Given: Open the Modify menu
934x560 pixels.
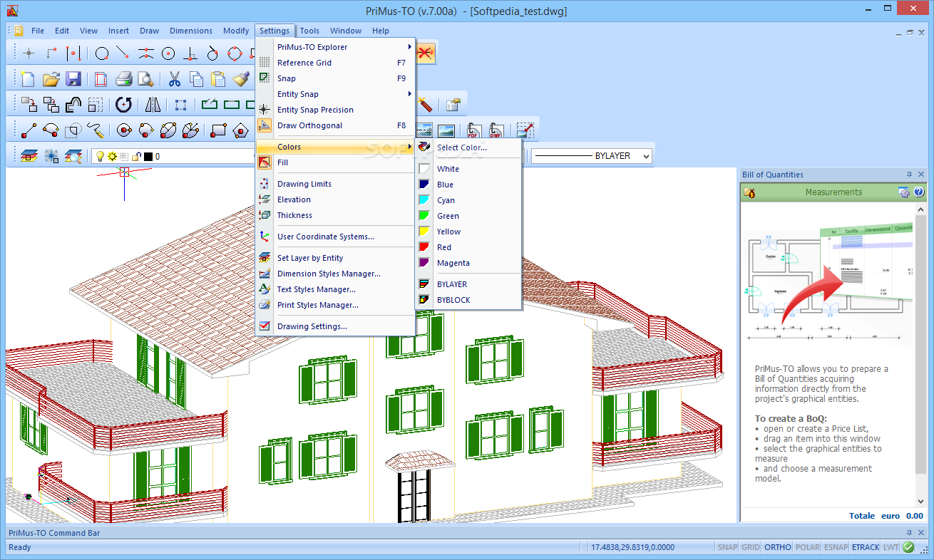Looking at the screenshot, I should [x=236, y=31].
